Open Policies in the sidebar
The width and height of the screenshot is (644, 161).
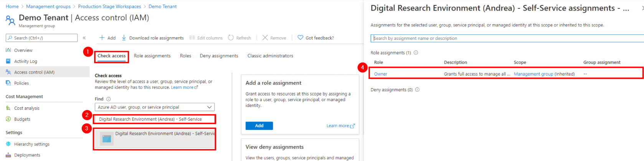pos(21,83)
